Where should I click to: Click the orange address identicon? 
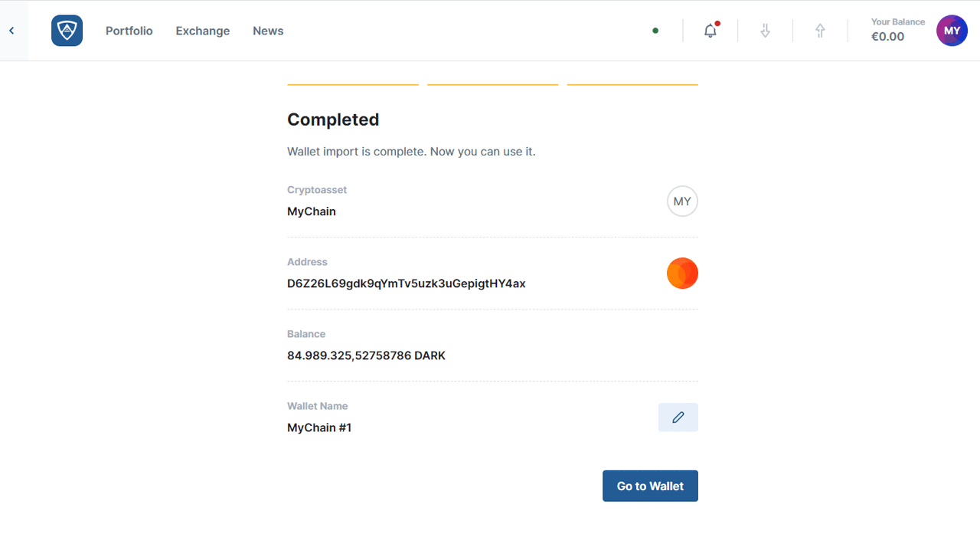(x=682, y=273)
